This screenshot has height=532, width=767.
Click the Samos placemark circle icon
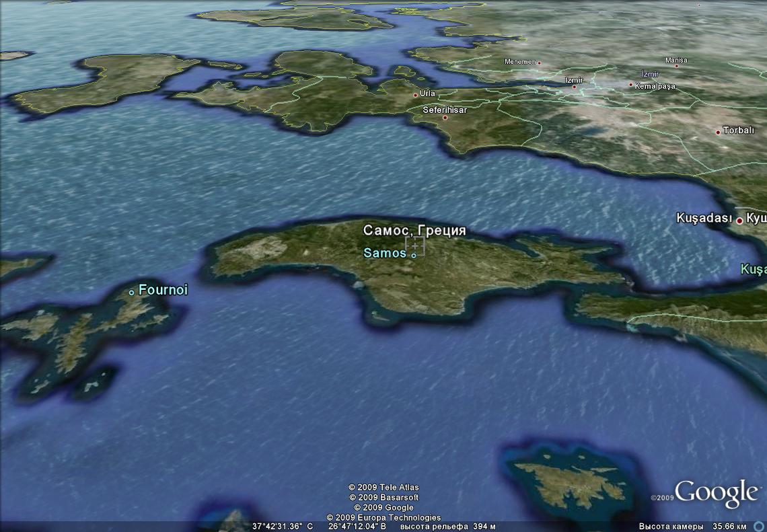413,255
